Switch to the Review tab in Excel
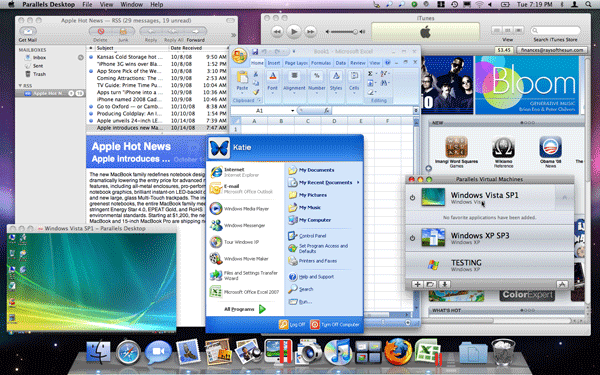 (358, 63)
